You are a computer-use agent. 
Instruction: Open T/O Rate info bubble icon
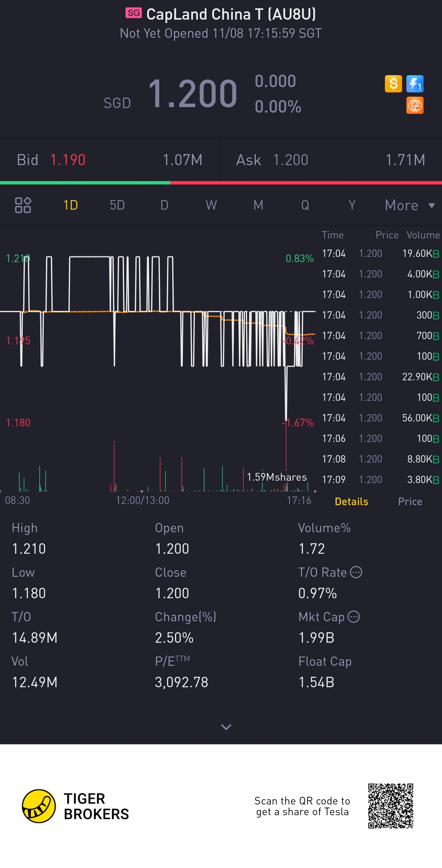(356, 572)
